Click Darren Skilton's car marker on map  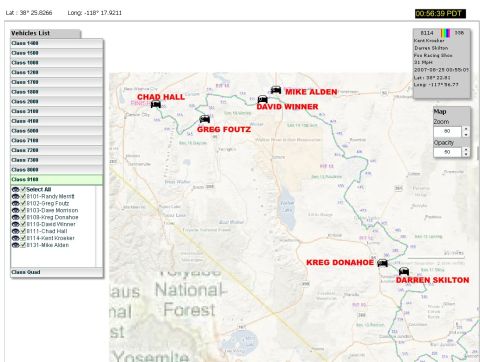pos(404,271)
